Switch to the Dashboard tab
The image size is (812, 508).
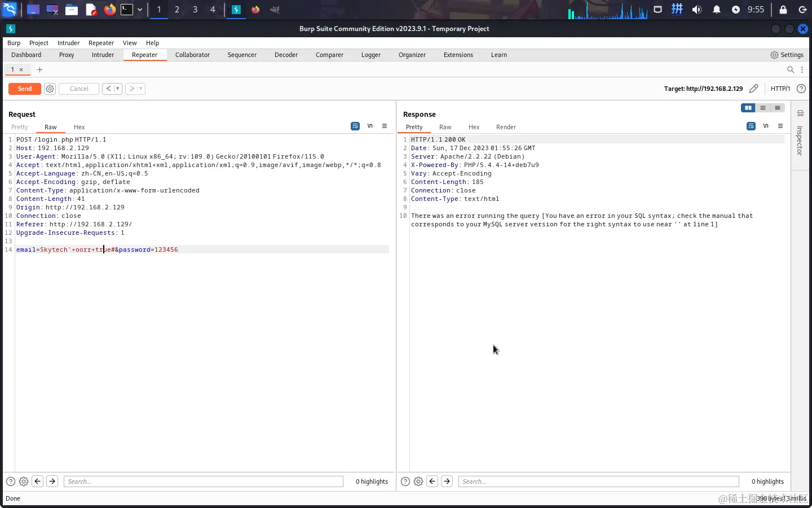(26, 55)
